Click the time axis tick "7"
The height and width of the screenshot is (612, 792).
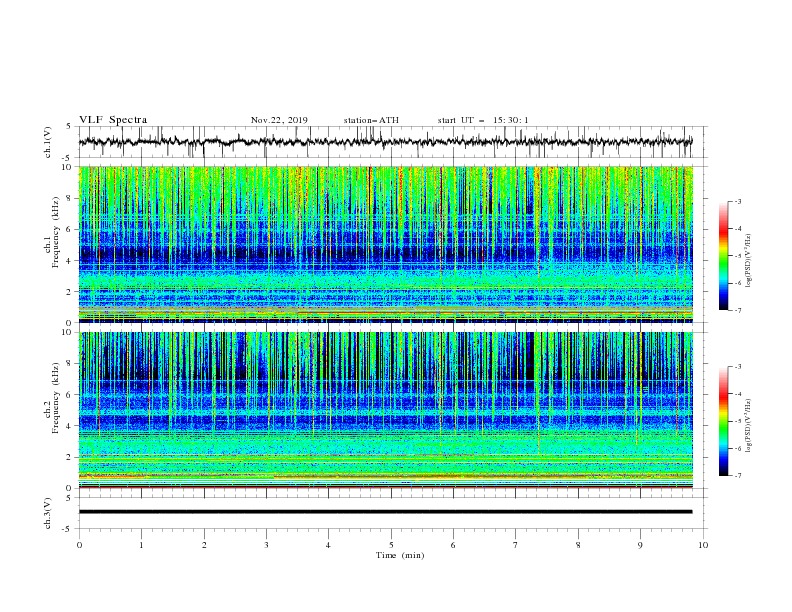pyautogui.click(x=516, y=545)
